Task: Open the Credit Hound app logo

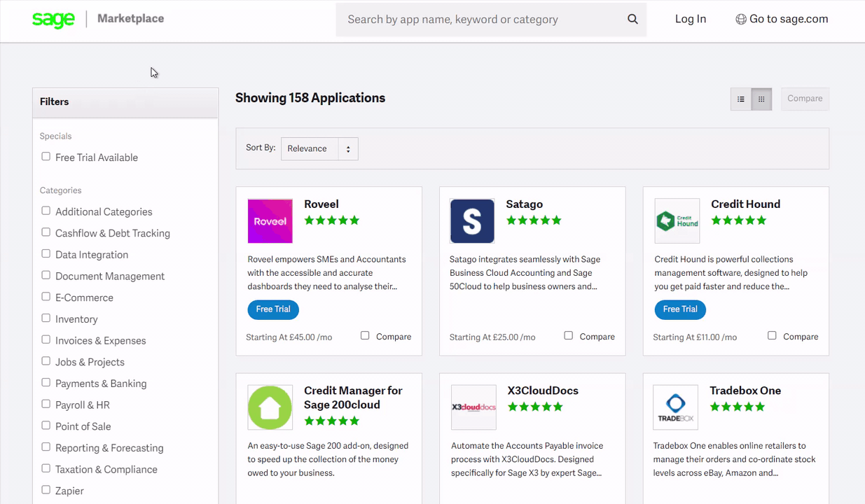Action: click(x=677, y=221)
